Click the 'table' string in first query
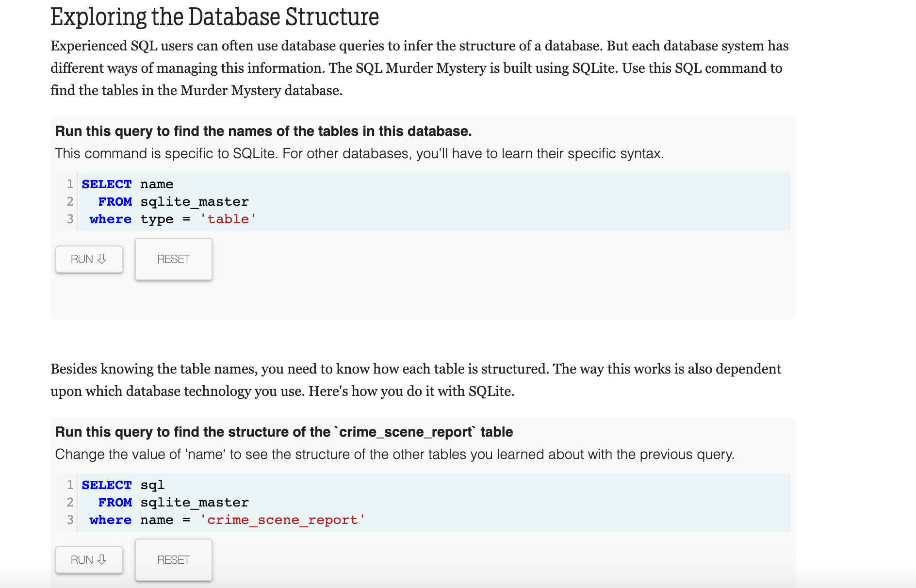916x588 pixels. 228,219
